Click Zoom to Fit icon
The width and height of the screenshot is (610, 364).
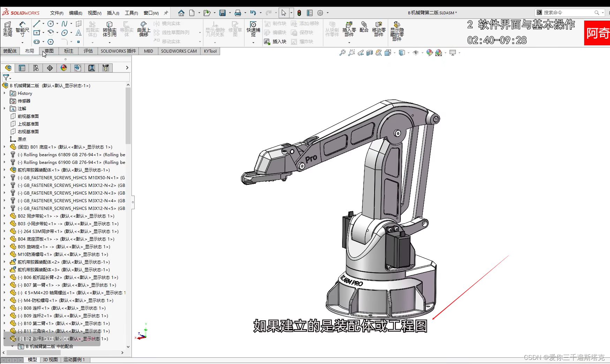click(x=342, y=53)
